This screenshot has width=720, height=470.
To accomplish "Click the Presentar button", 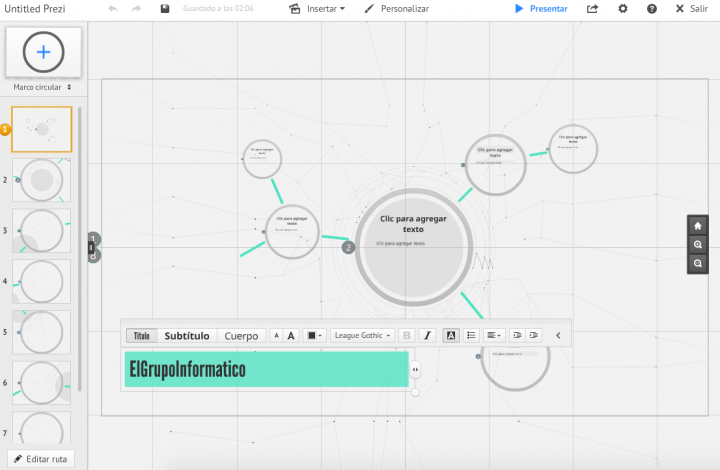I will click(x=541, y=8).
